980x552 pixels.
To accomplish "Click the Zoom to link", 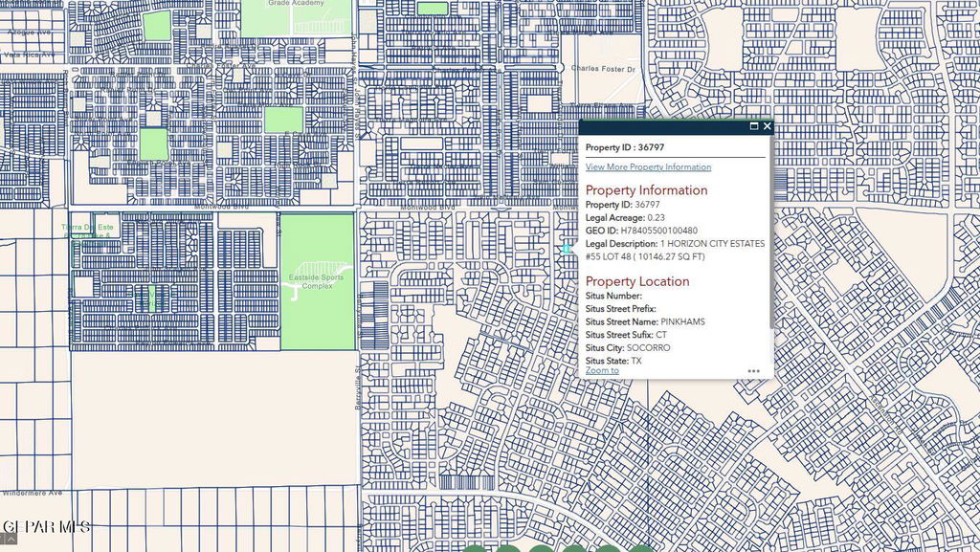I will (602, 370).
